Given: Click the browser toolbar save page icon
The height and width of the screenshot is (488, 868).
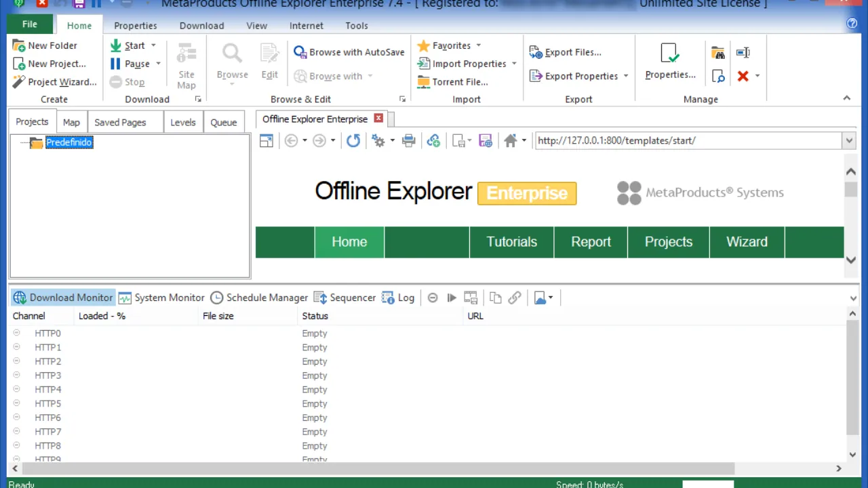Looking at the screenshot, I should click(x=458, y=140).
